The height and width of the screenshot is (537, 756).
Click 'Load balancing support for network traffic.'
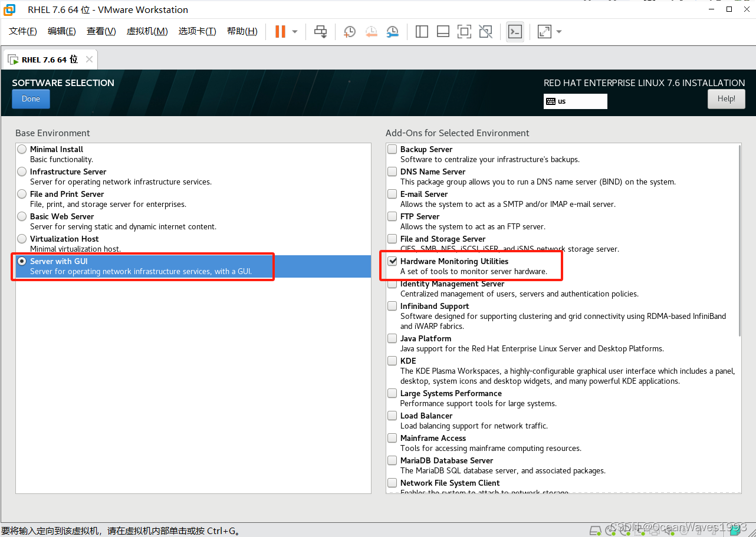click(474, 426)
